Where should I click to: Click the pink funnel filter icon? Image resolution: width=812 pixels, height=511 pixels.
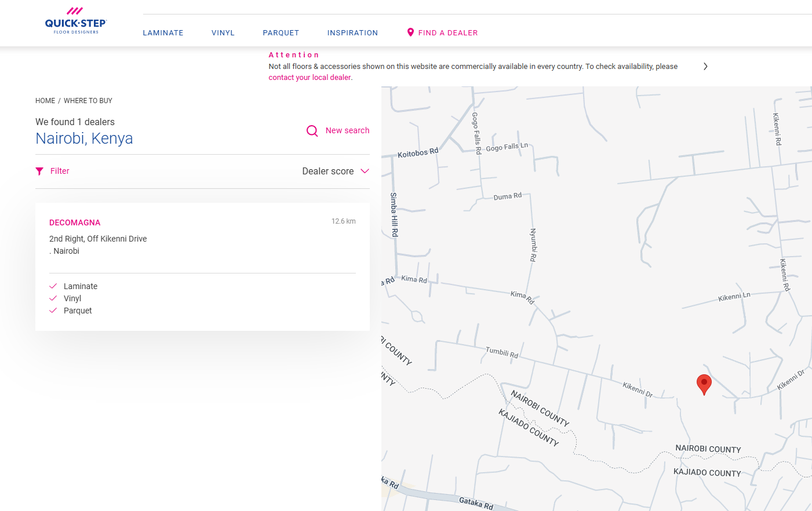(x=39, y=171)
